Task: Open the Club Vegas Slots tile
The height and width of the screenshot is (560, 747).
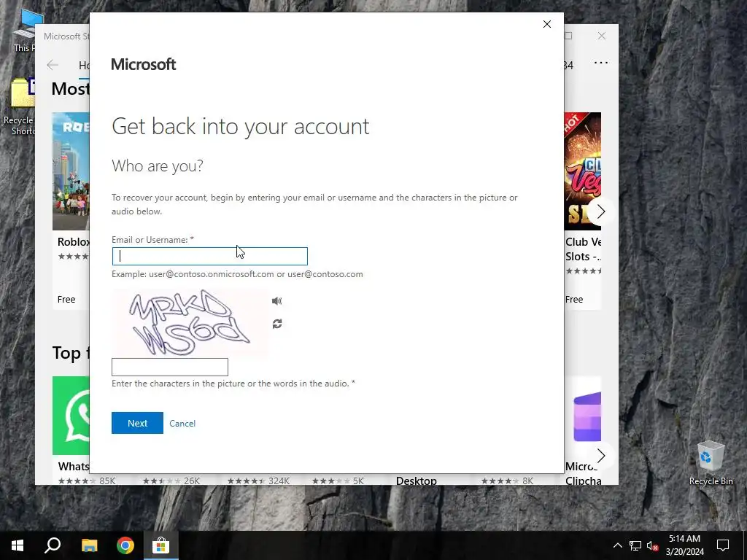Action: coord(583,211)
